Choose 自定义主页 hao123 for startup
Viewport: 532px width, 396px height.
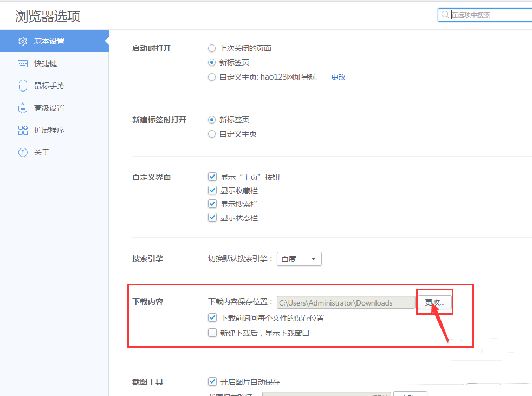(x=212, y=77)
